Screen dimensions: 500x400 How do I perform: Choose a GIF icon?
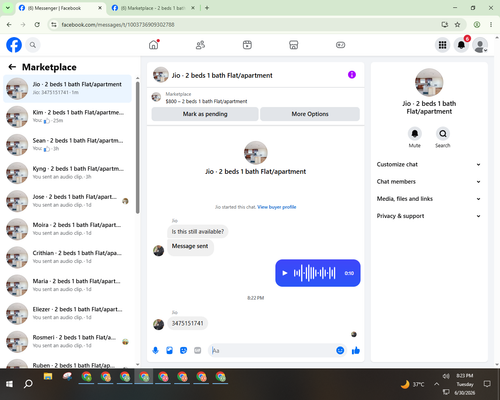coord(198,350)
